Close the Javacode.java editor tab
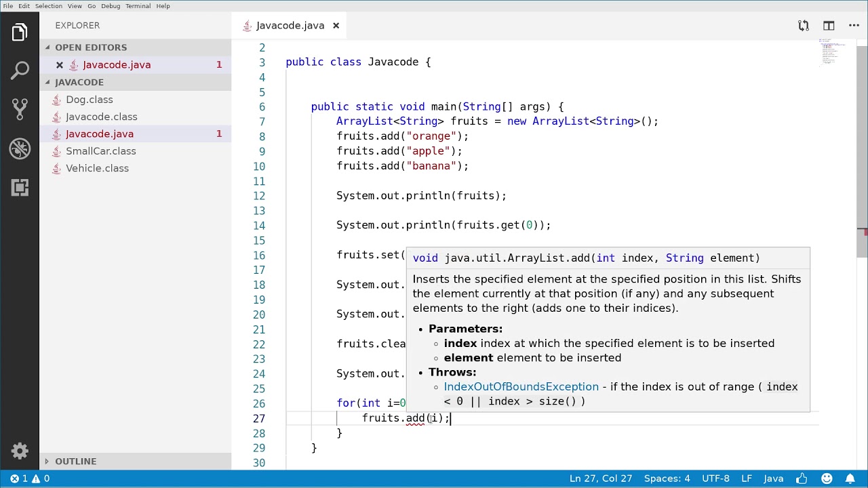Screen dimensions: 868x488 (x=336, y=26)
